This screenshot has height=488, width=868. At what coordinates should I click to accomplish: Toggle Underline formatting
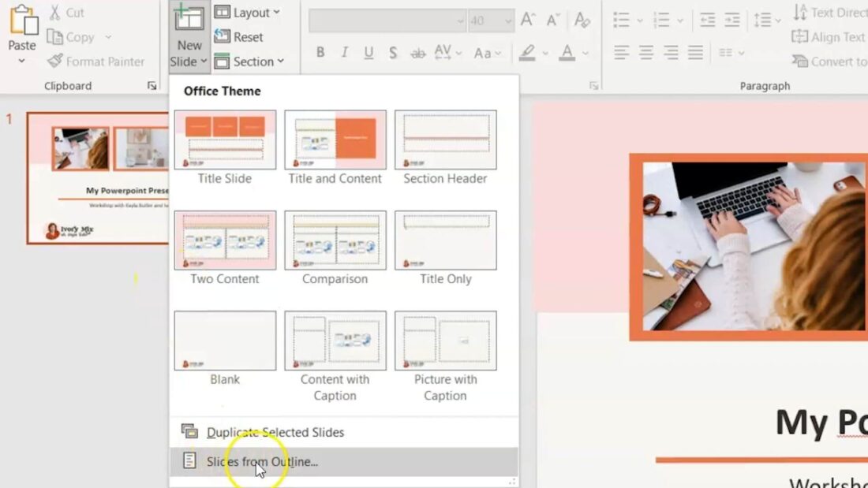click(x=368, y=52)
